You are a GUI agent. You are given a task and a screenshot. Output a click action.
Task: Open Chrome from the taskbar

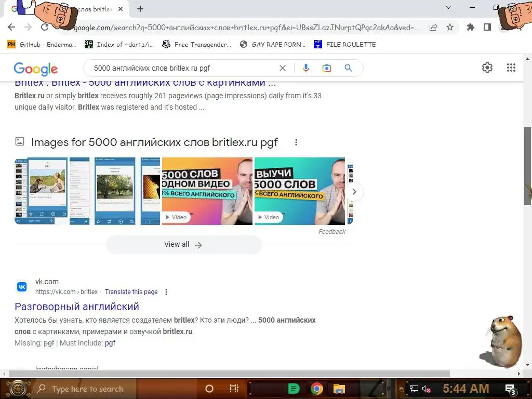(316, 389)
